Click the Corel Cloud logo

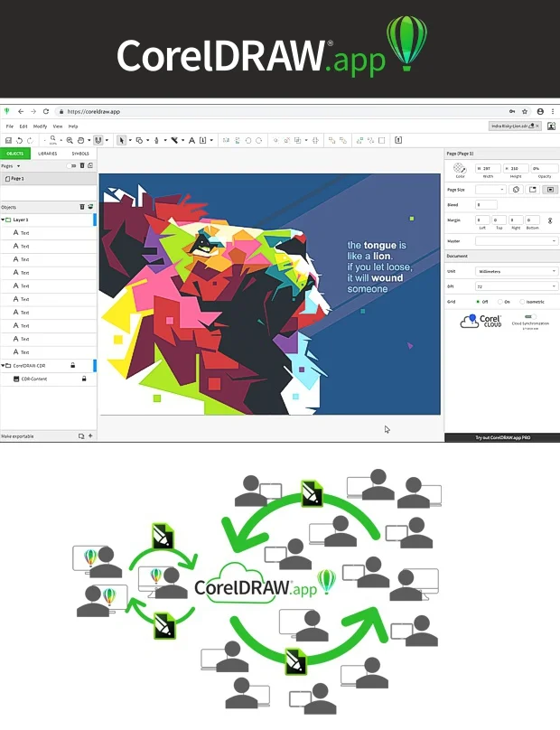481,322
